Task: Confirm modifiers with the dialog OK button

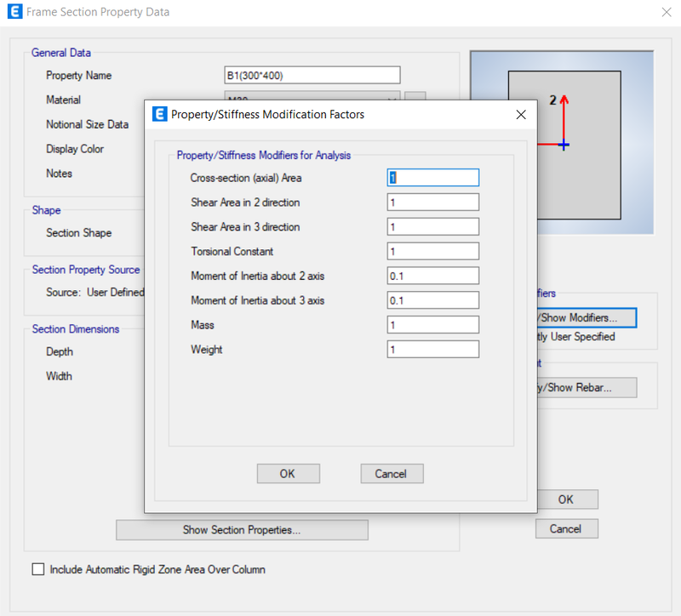Action: pyautogui.click(x=289, y=474)
